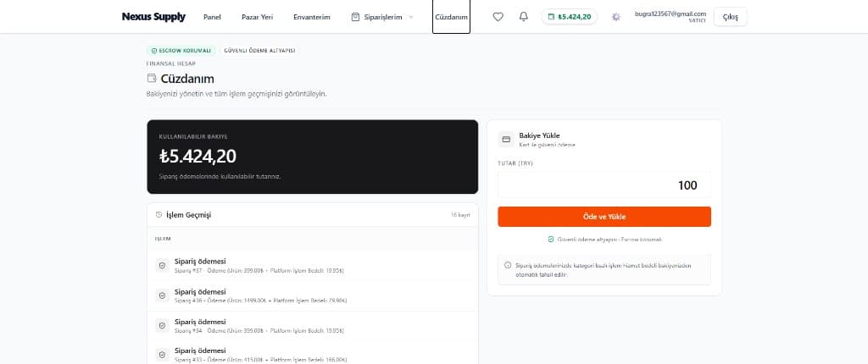Open favorites via the heart icon
This screenshot has width=868, height=364.
pos(498,17)
